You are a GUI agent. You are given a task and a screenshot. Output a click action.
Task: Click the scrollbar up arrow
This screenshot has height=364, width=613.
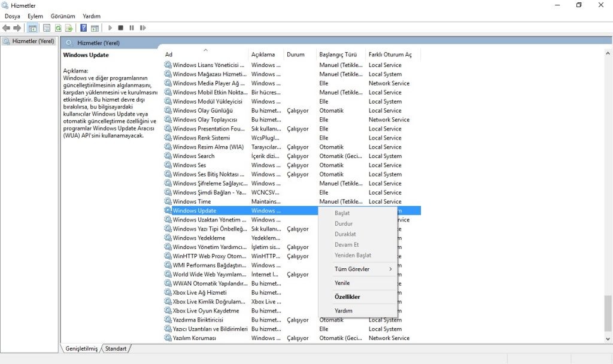[608, 53]
